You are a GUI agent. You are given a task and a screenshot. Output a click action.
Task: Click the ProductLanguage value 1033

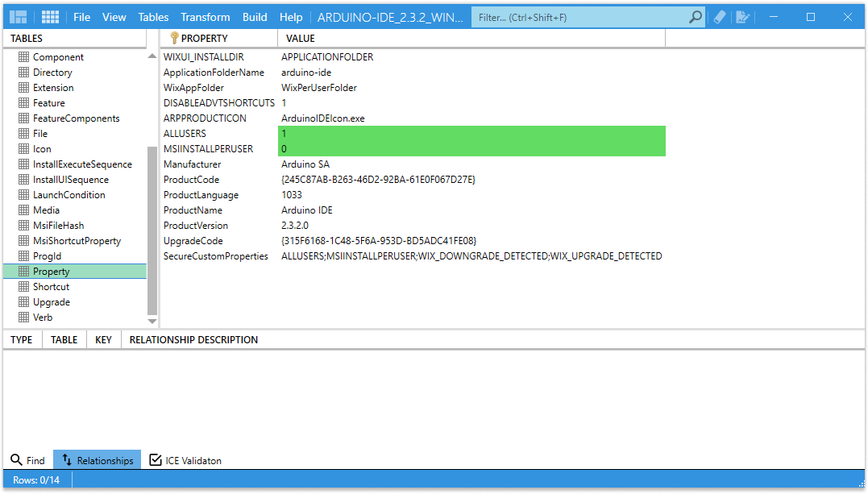tap(292, 195)
